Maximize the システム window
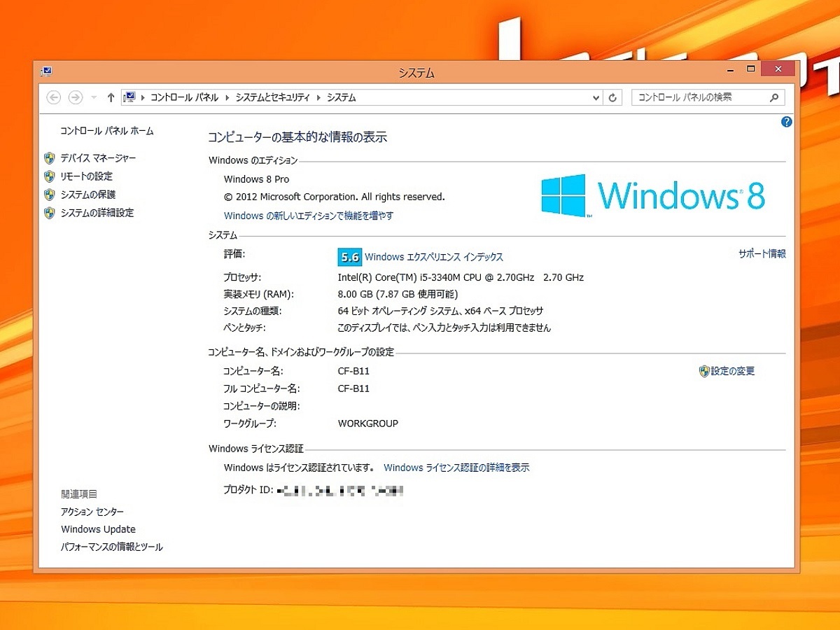This screenshot has height=630, width=840. point(750,69)
